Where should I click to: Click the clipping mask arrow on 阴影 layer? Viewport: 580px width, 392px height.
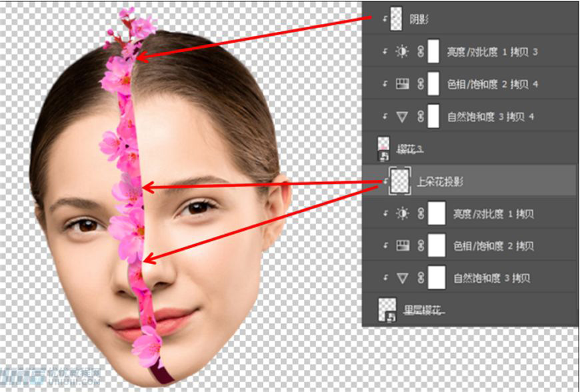[384, 19]
